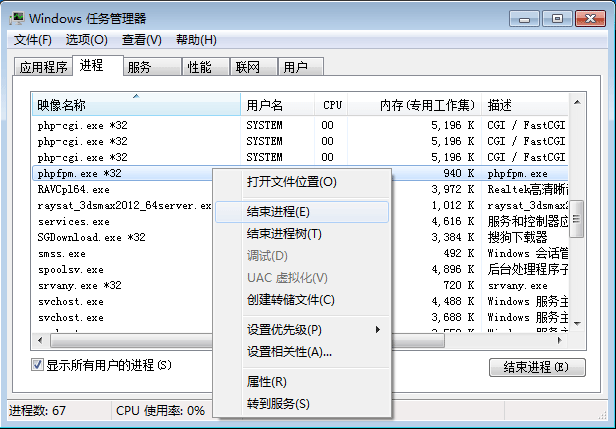Switch to the 联网 tab
The width and height of the screenshot is (616, 429).
coord(254,67)
